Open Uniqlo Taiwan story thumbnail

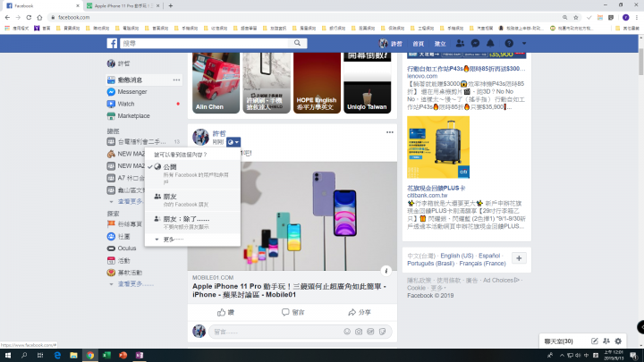pyautogui.click(x=368, y=83)
